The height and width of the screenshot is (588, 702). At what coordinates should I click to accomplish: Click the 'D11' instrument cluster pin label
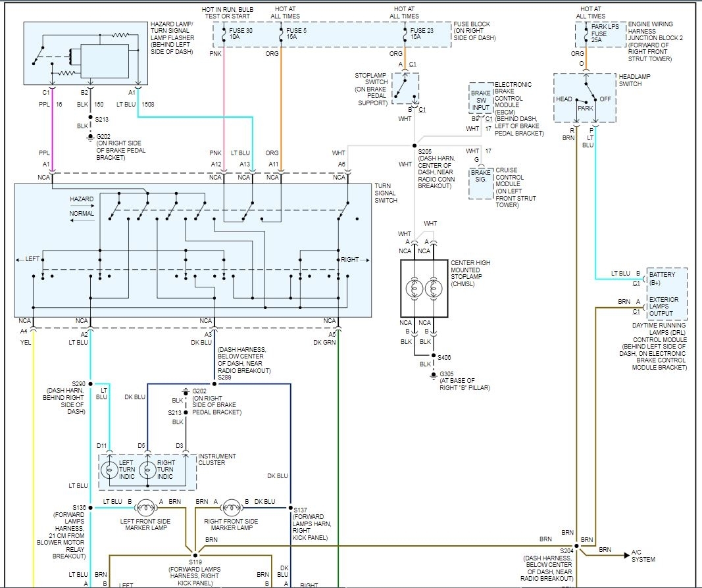pyautogui.click(x=101, y=446)
